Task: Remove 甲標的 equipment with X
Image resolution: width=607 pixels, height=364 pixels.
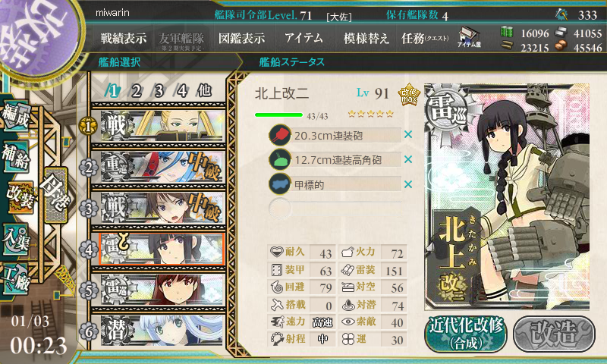Action: pos(408,184)
